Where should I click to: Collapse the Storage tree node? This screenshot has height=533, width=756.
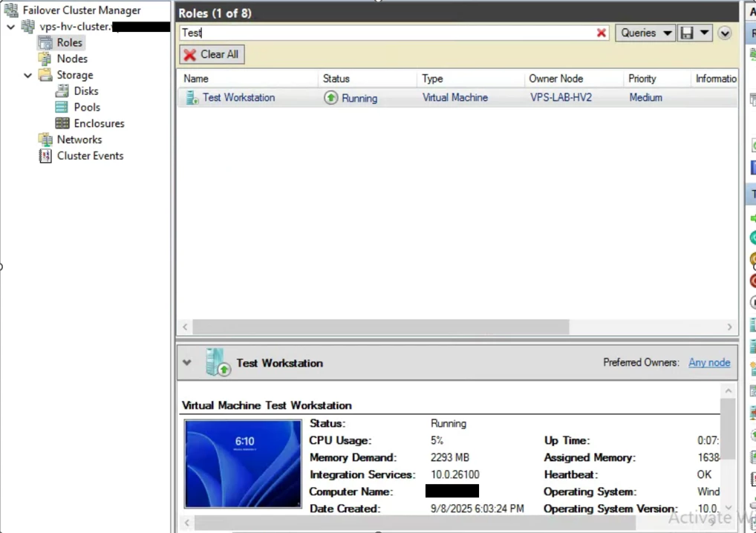(x=28, y=76)
